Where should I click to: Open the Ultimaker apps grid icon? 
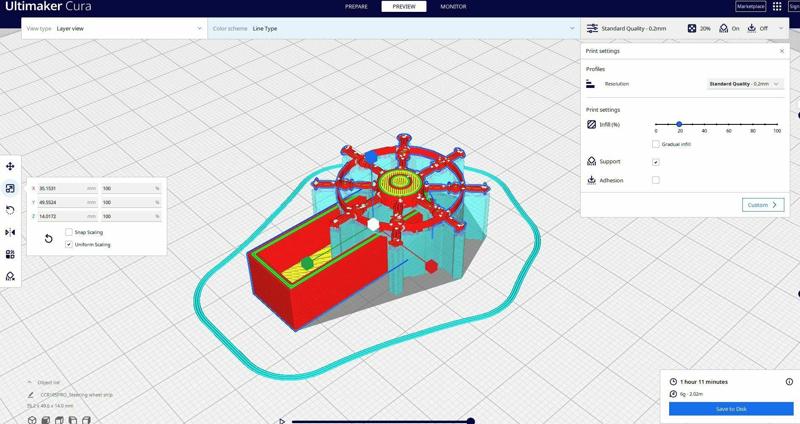[777, 6]
